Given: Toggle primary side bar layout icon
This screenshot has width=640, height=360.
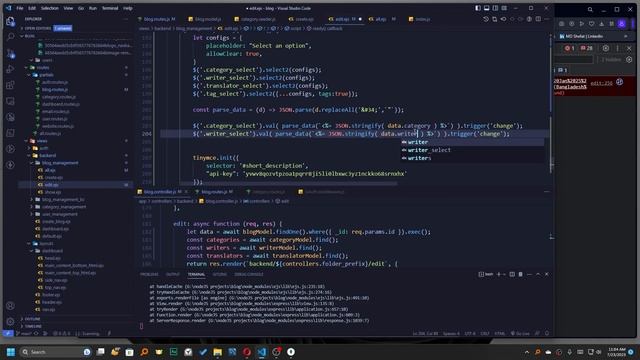Looking at the screenshot, I should 478,8.
